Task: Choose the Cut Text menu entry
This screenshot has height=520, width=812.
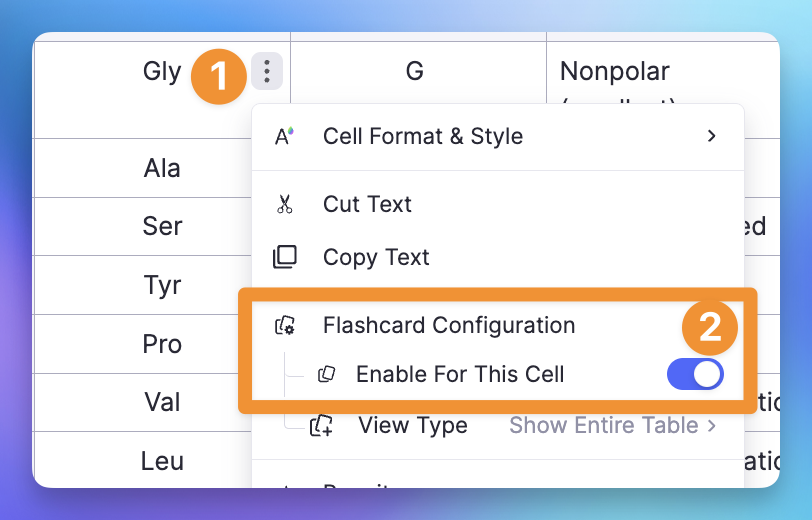Action: (498, 204)
